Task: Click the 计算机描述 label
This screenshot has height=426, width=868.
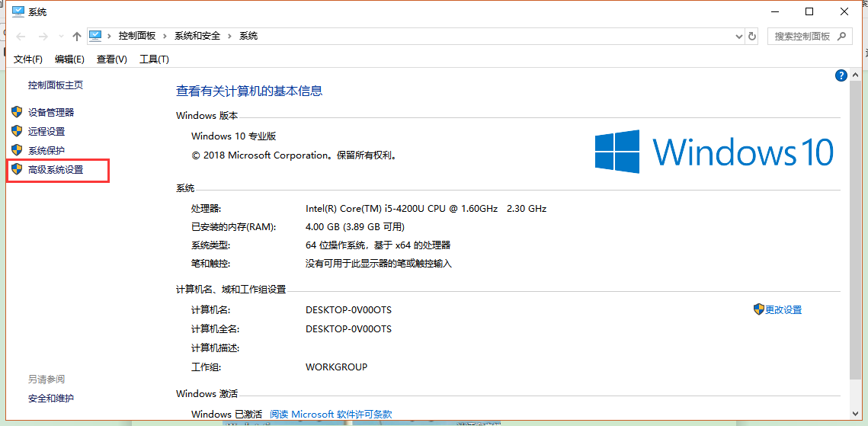Action: (x=215, y=348)
